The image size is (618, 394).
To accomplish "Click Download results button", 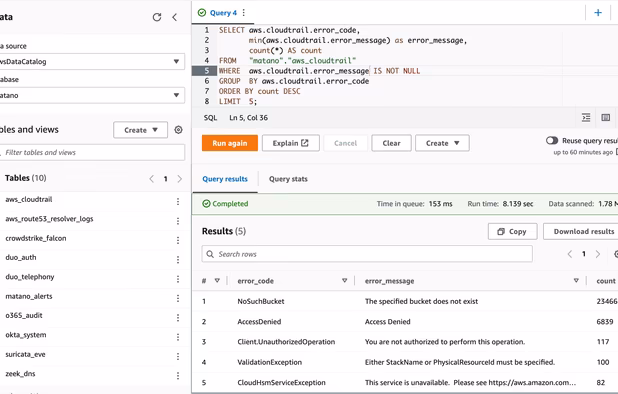I will 580,231.
